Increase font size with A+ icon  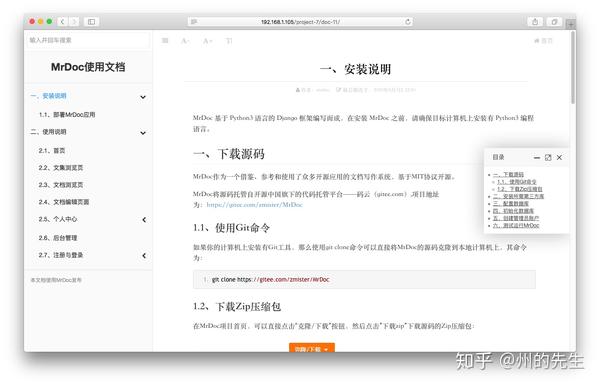coord(207,41)
